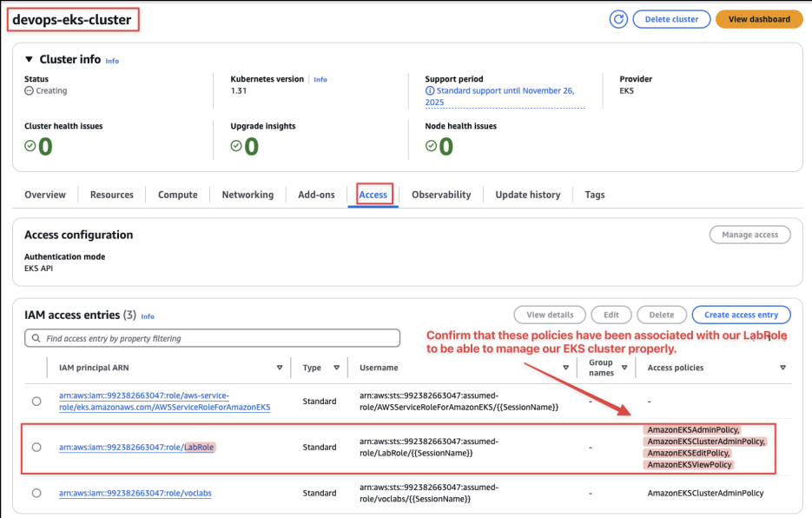Screen dimensions: 812x518
Task: Open the LabRole ARN link
Action: (x=136, y=447)
